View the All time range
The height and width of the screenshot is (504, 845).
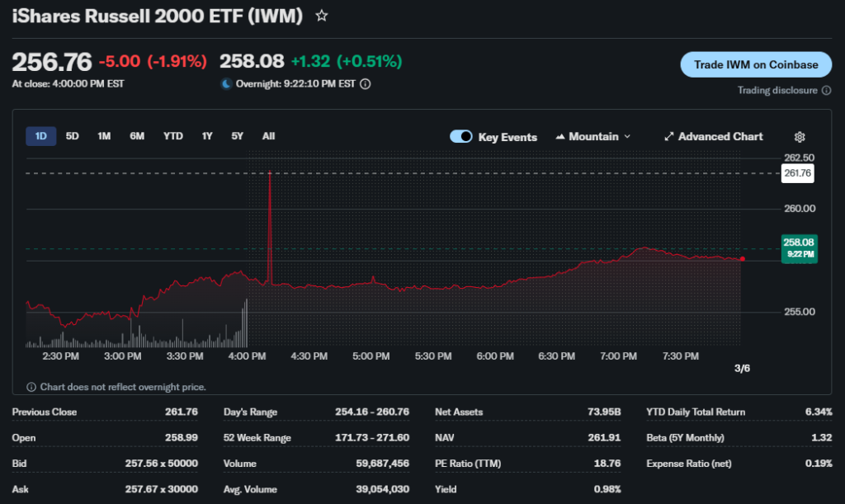click(x=268, y=136)
